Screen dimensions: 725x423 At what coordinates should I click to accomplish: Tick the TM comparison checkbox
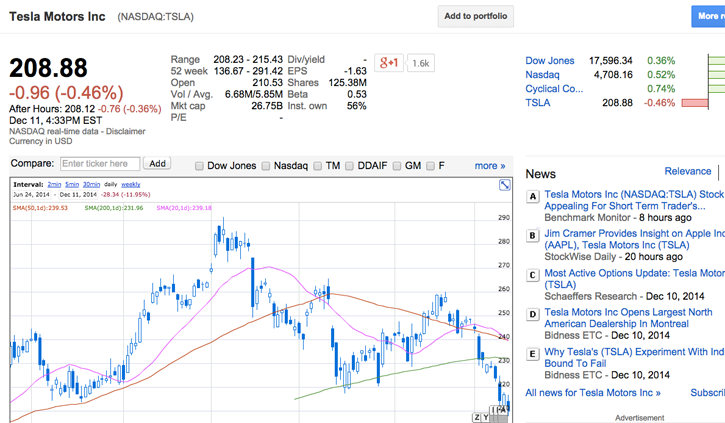click(x=318, y=166)
